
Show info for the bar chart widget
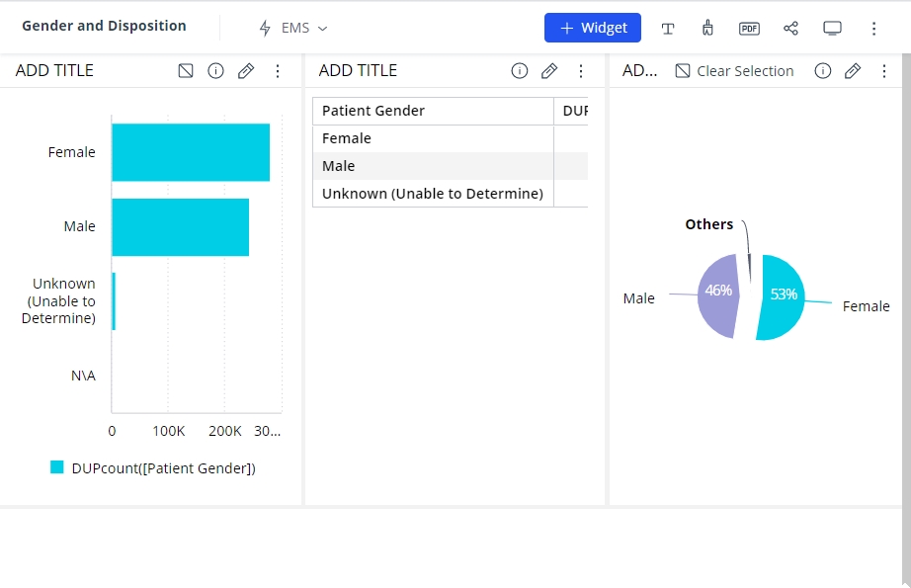coord(215,71)
